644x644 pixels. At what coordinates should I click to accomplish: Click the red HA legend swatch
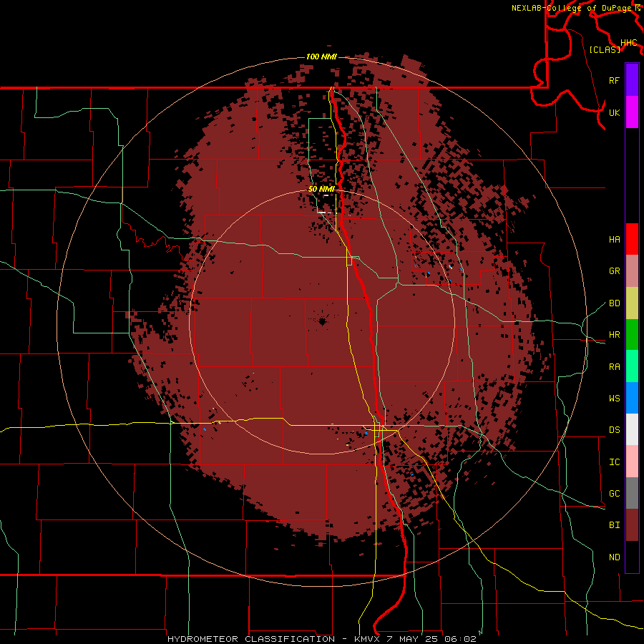pos(632,239)
